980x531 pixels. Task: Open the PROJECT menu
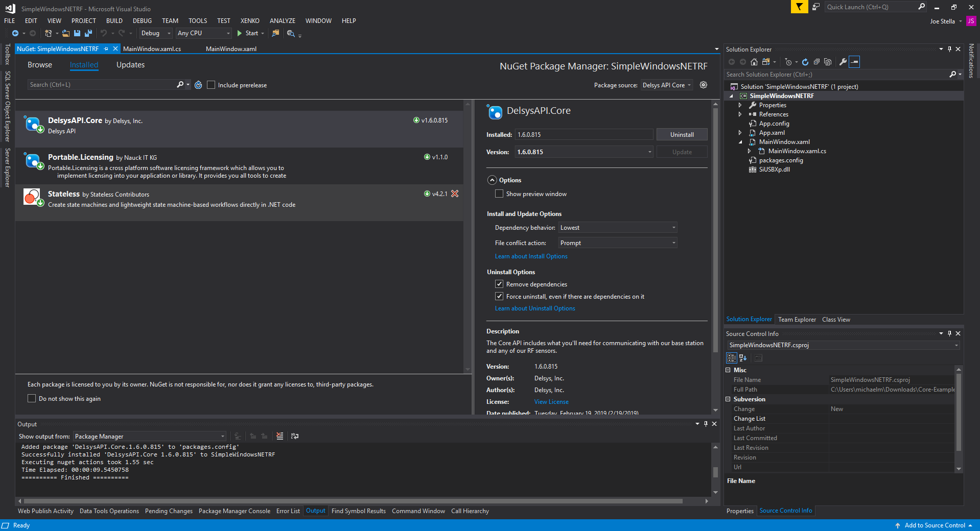pyautogui.click(x=84, y=20)
